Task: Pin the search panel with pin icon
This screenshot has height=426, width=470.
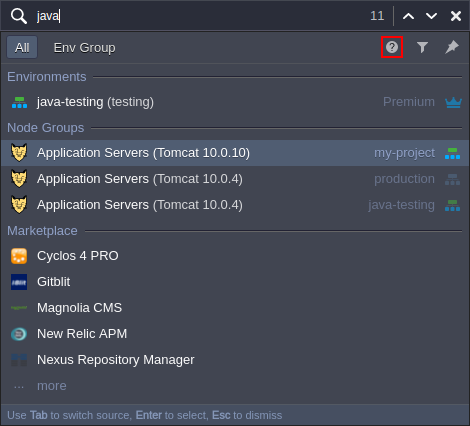Action: (x=452, y=47)
